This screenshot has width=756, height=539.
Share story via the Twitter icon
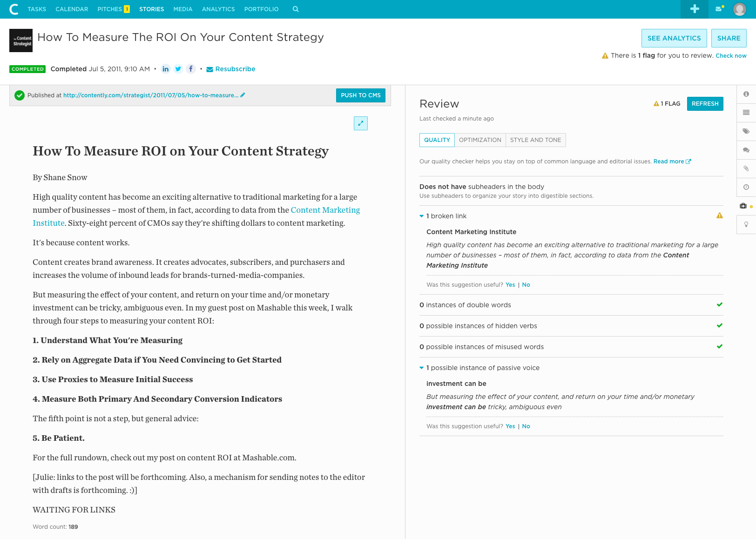pos(178,69)
